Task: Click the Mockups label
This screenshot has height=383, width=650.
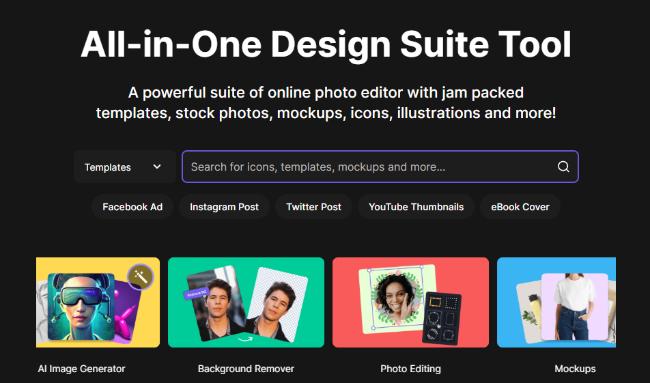Action: [575, 368]
